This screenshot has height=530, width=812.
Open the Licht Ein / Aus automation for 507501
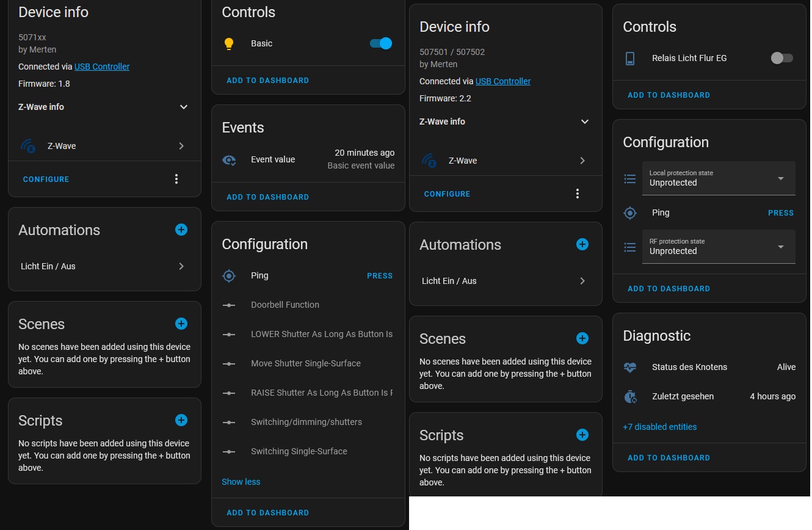coord(506,281)
